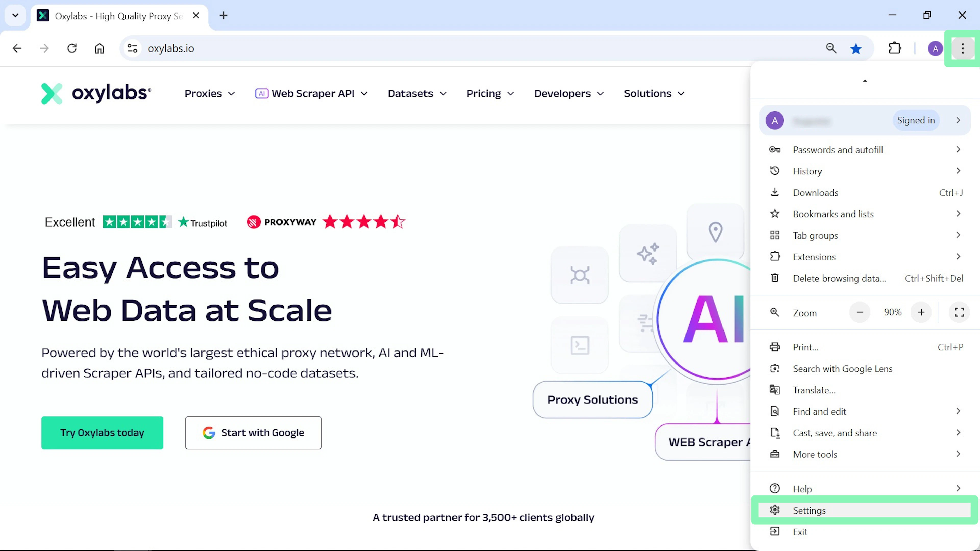Open the History submenu

[865, 171]
